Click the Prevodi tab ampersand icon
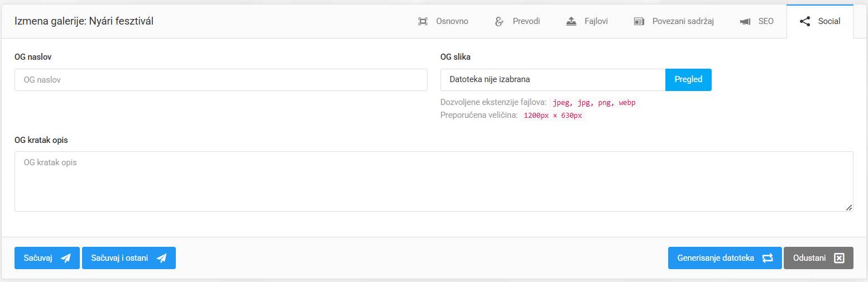868x282 pixels. [500, 22]
